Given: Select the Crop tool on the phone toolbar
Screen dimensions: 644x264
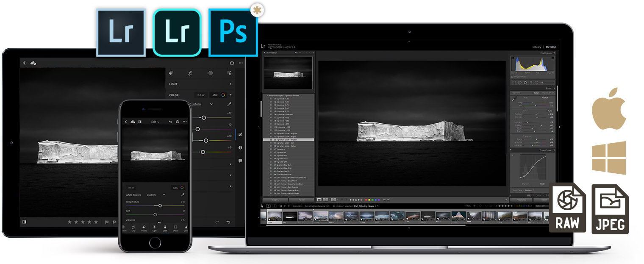Looking at the screenshot, I should tap(133, 228).
